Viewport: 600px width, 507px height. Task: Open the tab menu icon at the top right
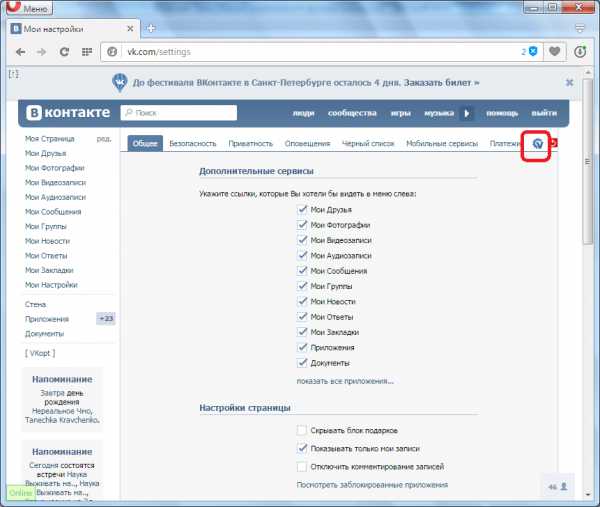point(580,28)
